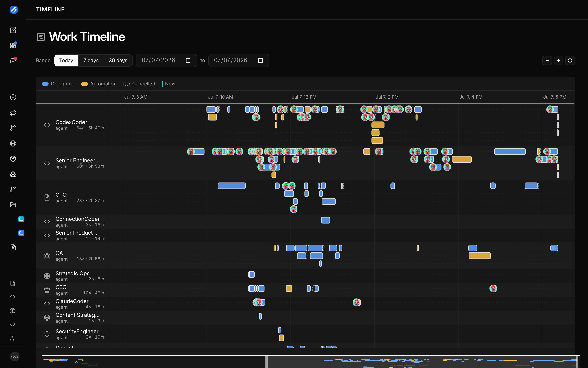Select the 30 days range tab

118,60
